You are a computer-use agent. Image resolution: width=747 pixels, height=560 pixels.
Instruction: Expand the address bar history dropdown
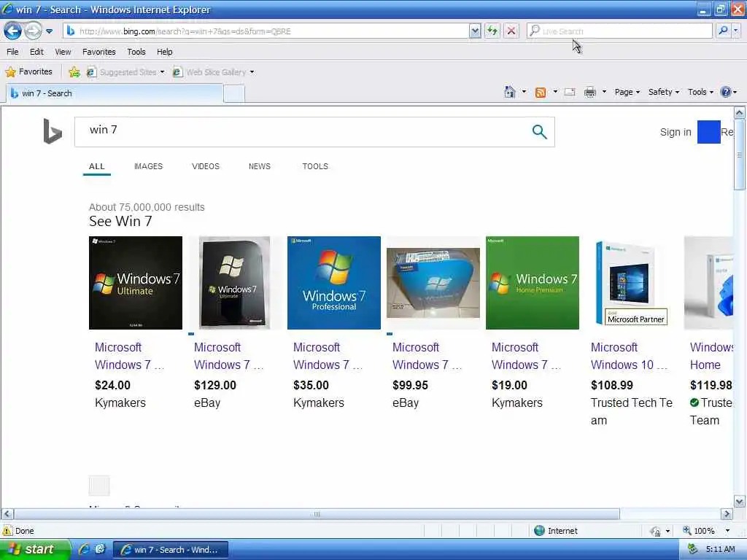click(475, 31)
